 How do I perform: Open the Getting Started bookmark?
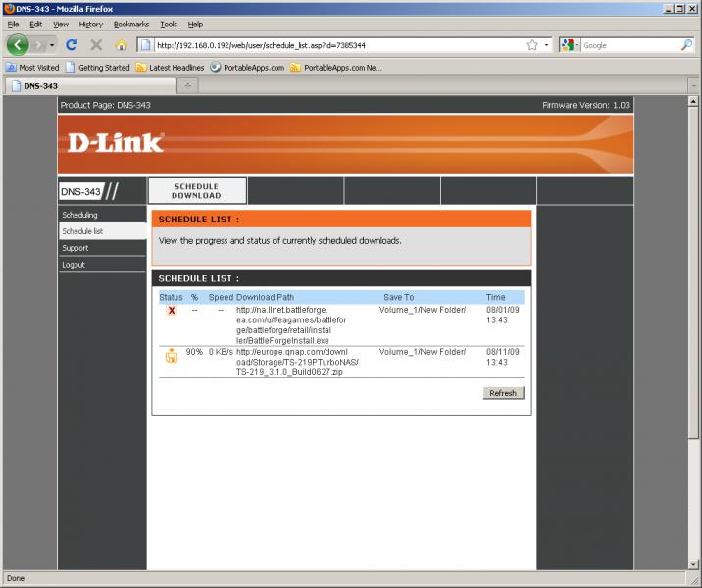click(x=98, y=68)
